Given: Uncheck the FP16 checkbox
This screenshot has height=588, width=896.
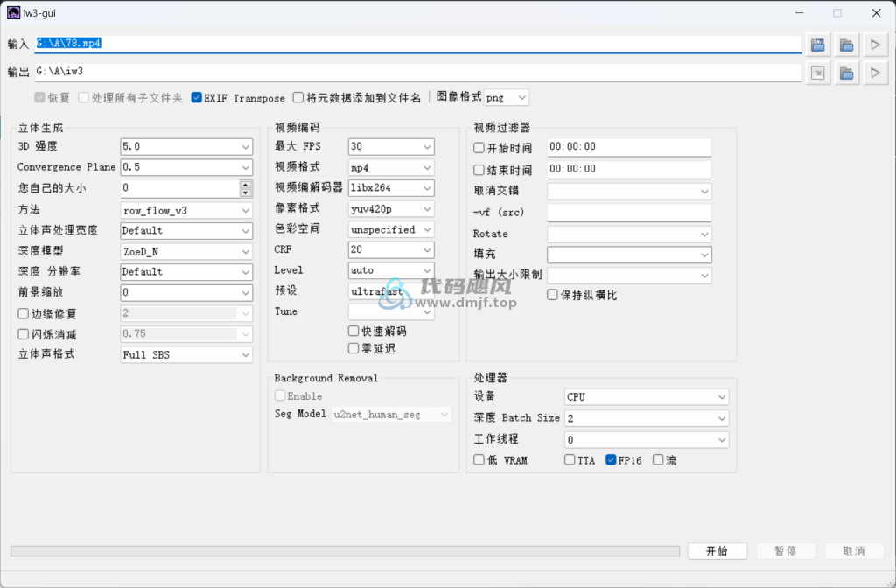Looking at the screenshot, I should 611,460.
